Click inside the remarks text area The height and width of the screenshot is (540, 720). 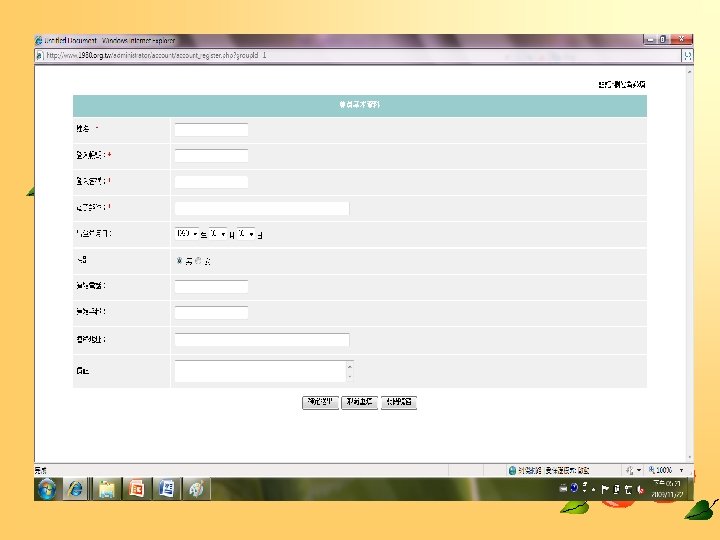coord(260,371)
